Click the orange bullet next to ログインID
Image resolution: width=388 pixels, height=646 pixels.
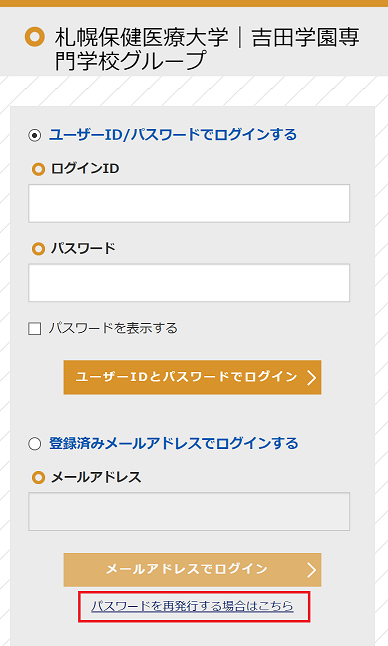coord(38,169)
